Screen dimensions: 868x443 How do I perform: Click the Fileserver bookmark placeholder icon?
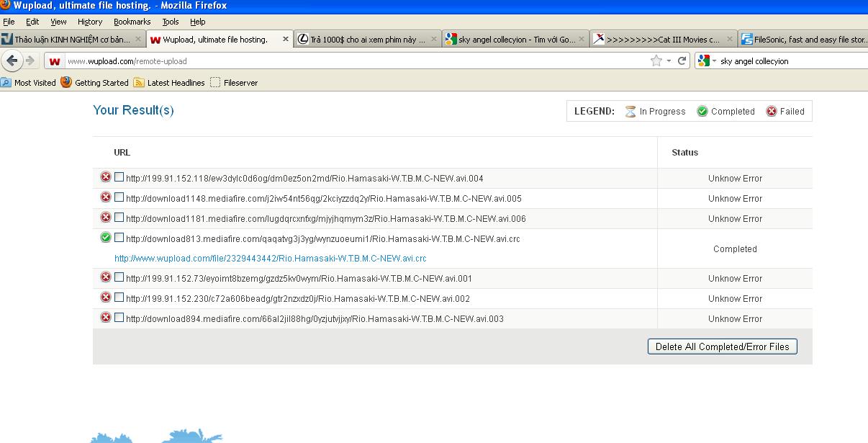[x=215, y=82]
